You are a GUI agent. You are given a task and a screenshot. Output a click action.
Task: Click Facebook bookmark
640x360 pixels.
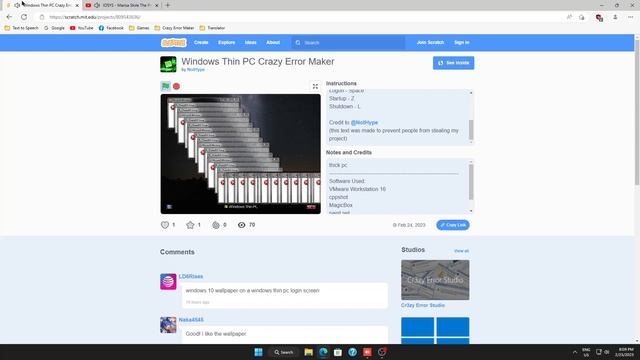(111, 28)
